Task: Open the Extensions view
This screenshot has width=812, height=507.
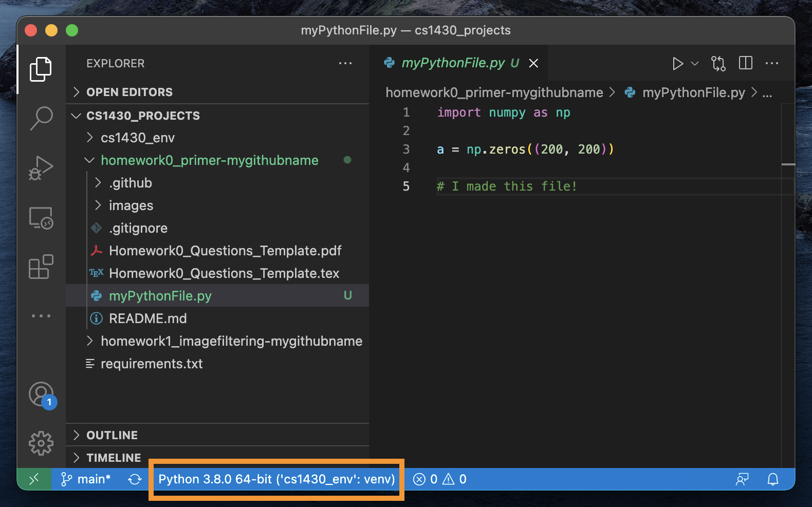Action: (41, 267)
